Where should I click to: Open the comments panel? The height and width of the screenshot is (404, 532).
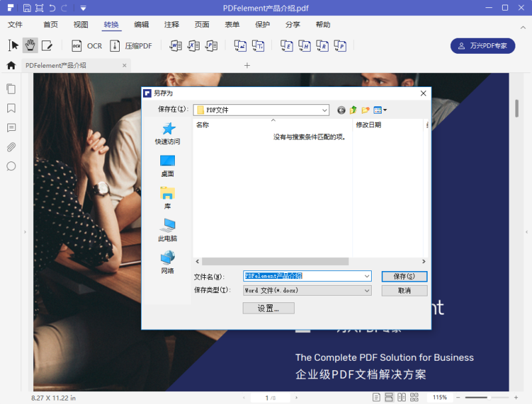tap(11, 127)
